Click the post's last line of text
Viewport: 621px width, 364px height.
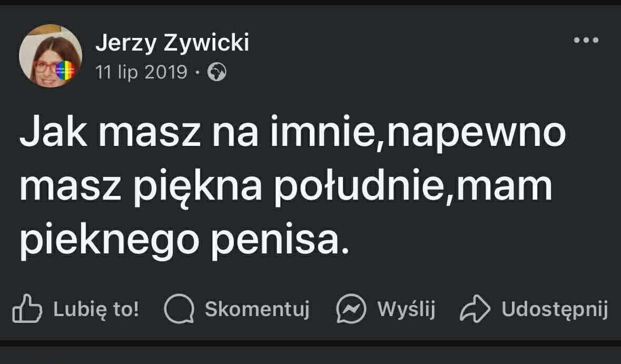click(x=184, y=241)
